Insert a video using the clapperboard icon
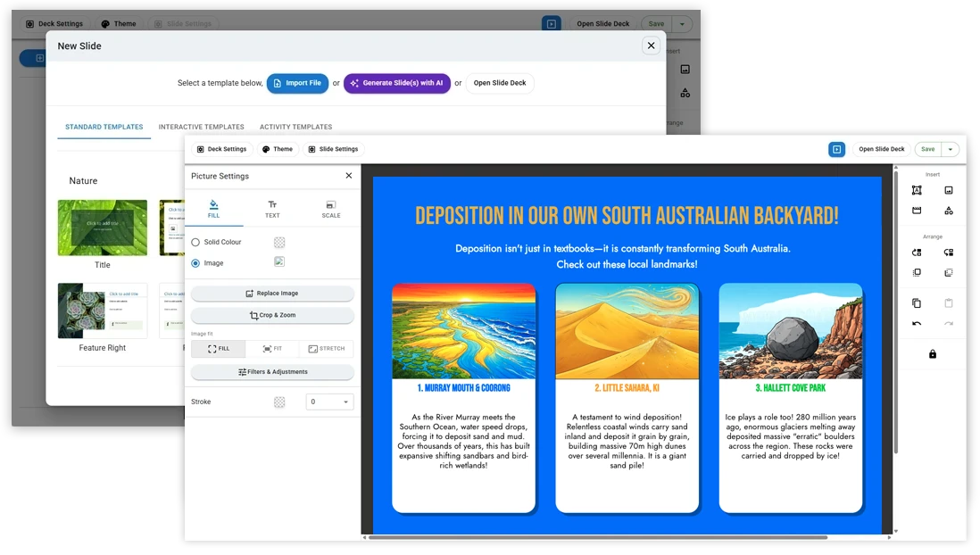 917,211
